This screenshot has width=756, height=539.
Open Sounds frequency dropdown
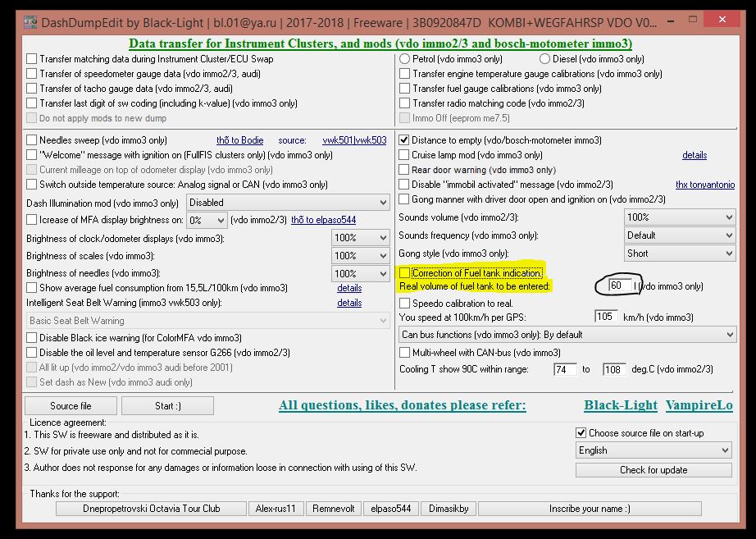point(680,235)
